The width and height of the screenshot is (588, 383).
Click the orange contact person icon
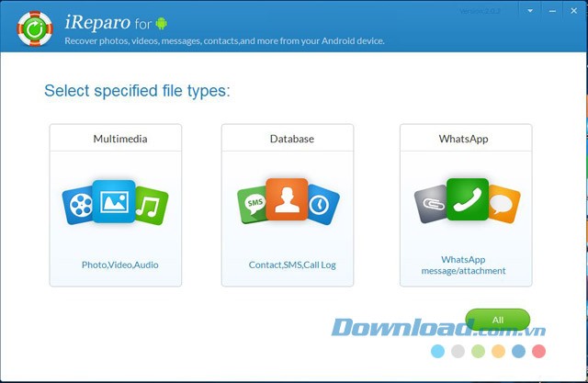(x=286, y=198)
